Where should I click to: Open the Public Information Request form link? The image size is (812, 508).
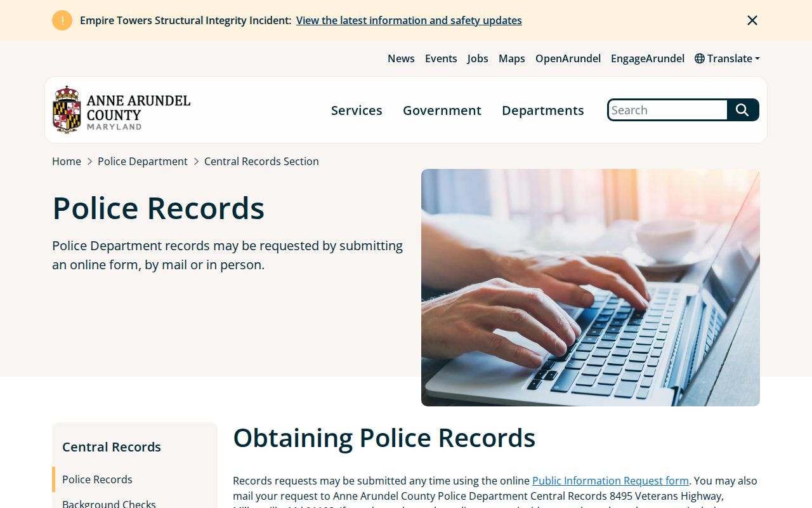coord(610,481)
